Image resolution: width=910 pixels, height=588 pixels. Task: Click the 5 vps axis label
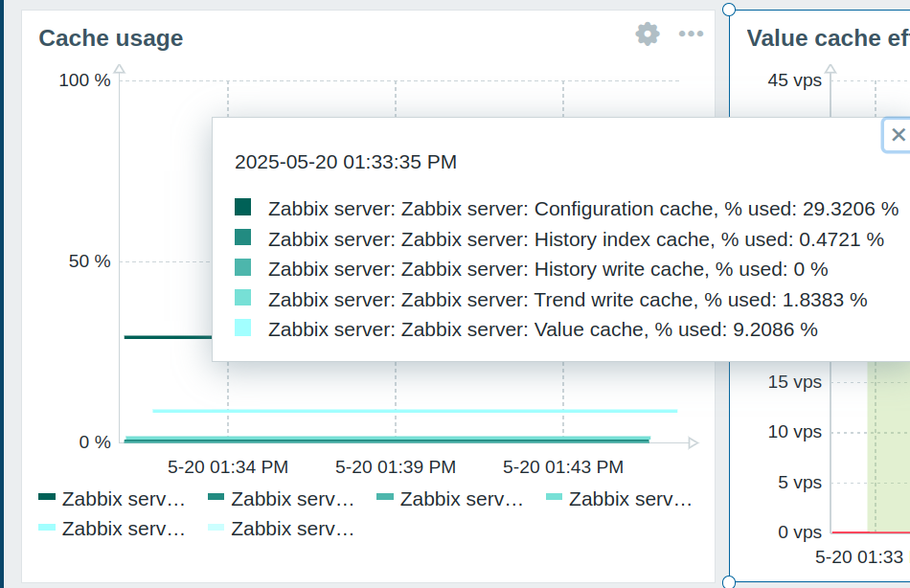point(800,483)
